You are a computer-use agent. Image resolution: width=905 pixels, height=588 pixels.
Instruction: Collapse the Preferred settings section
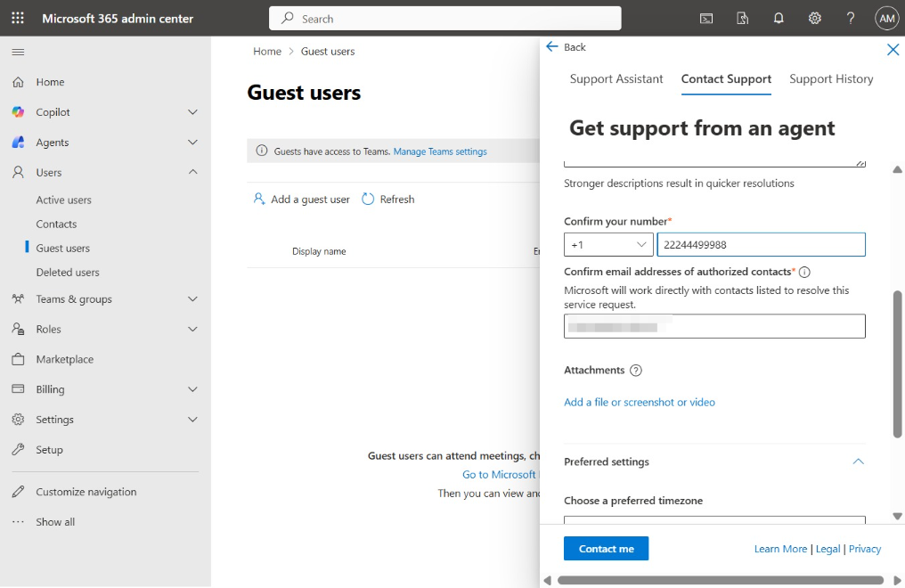coord(859,461)
